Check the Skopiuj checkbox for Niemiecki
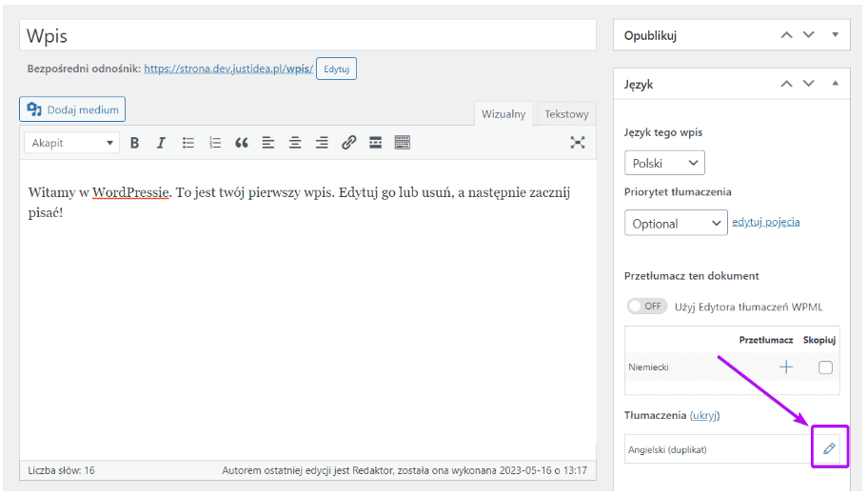 click(x=825, y=367)
